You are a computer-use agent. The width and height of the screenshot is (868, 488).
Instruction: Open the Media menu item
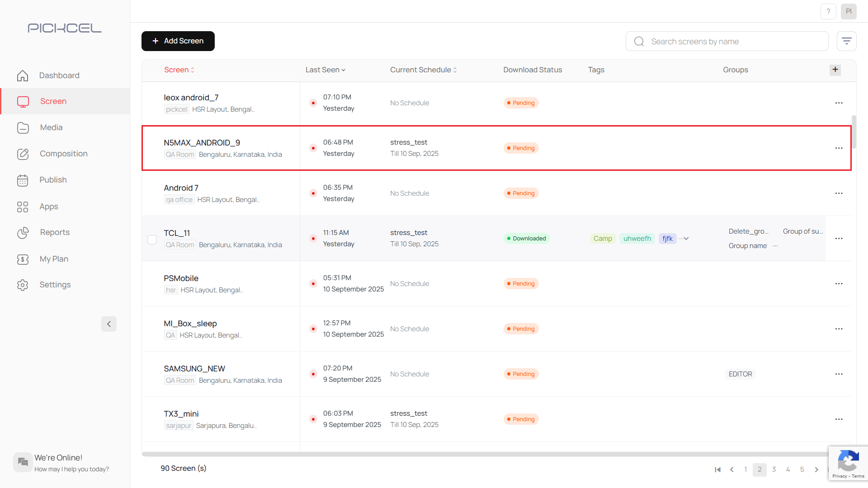(51, 127)
